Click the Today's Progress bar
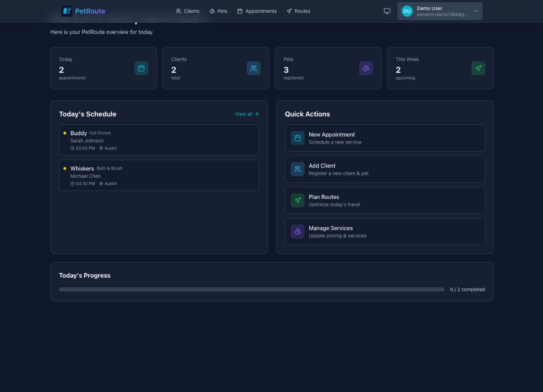The height and width of the screenshot is (392, 543). [251, 289]
